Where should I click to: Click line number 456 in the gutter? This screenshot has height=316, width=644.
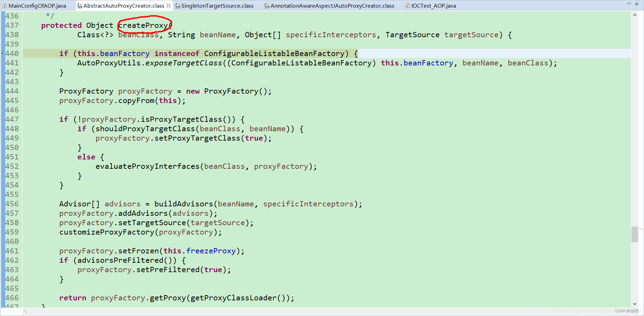pos(12,204)
